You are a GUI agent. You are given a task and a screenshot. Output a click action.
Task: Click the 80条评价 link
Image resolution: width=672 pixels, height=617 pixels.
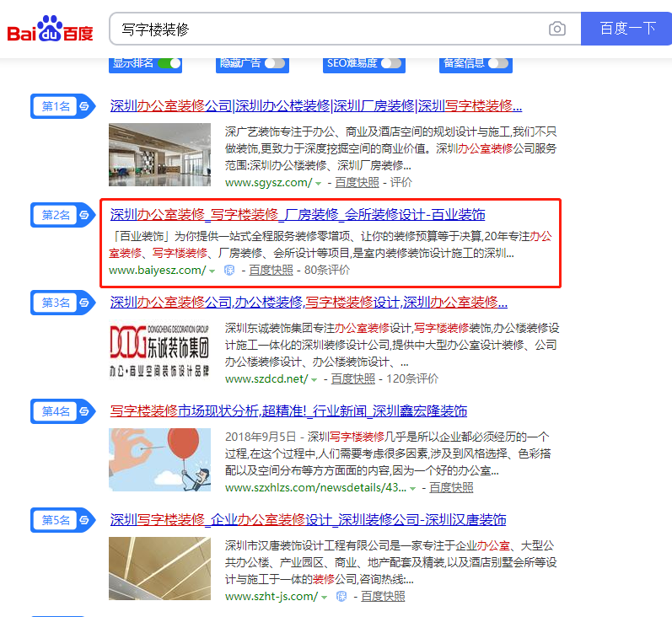click(x=326, y=270)
